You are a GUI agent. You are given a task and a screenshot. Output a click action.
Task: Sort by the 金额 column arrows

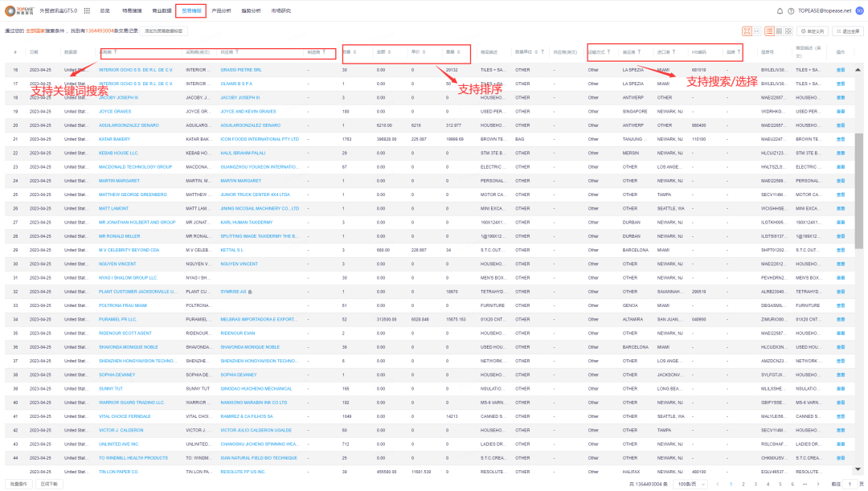coord(389,52)
